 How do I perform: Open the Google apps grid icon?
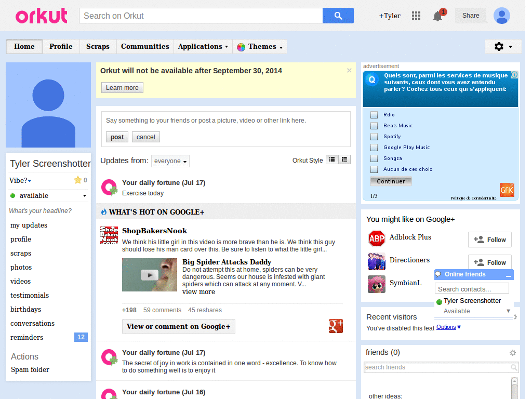click(x=416, y=16)
